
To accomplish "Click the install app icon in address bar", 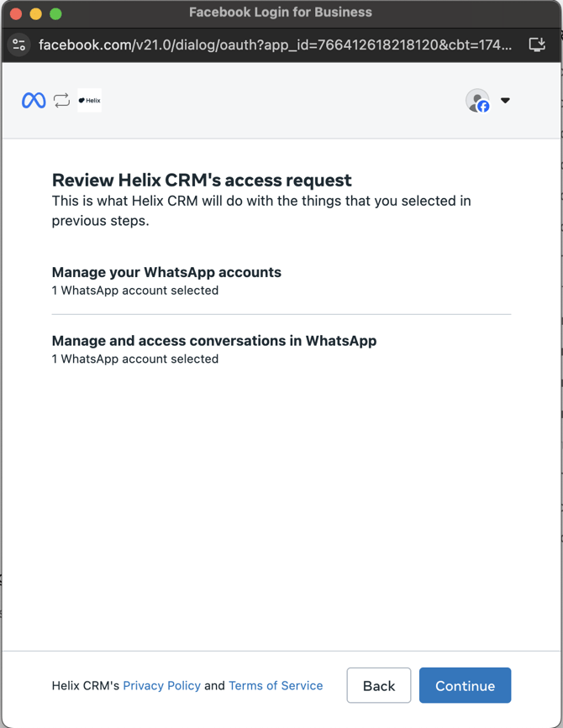I will click(x=537, y=45).
